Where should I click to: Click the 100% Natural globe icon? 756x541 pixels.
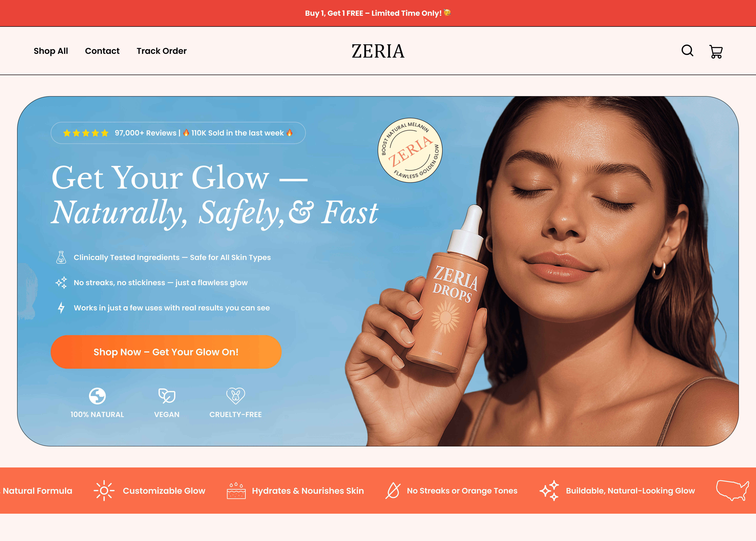(97, 396)
